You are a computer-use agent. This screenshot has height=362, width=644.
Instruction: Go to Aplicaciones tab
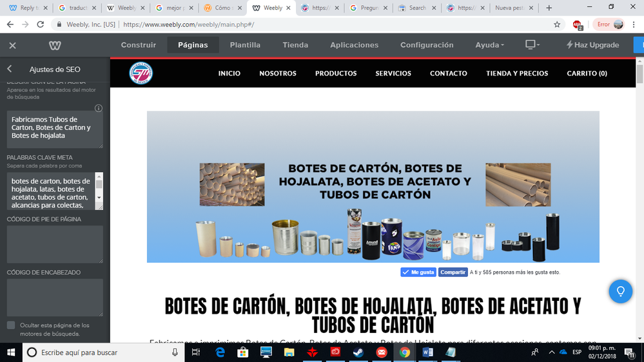point(355,44)
